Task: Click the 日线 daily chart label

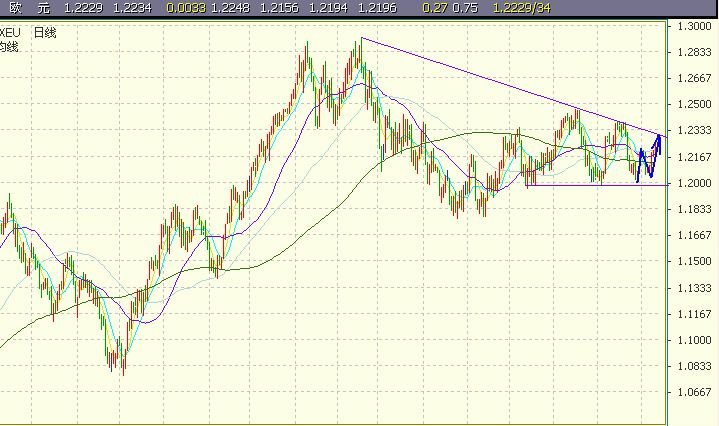Action: coord(45,33)
